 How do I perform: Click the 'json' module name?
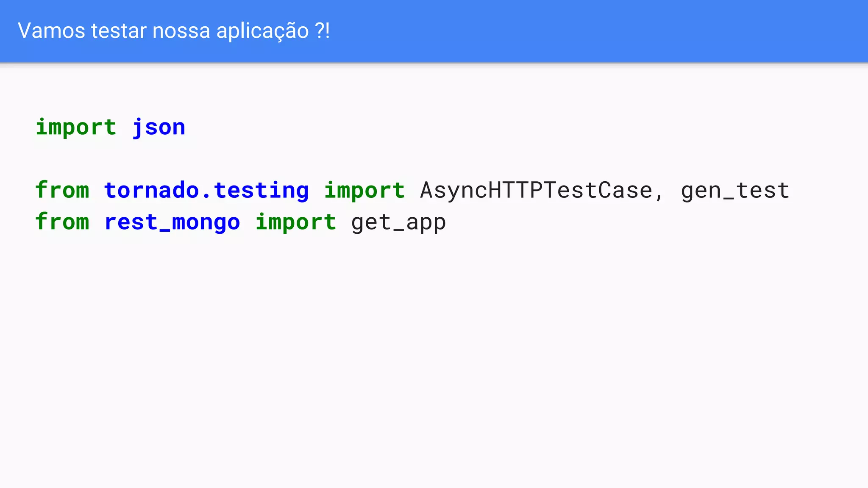point(159,128)
